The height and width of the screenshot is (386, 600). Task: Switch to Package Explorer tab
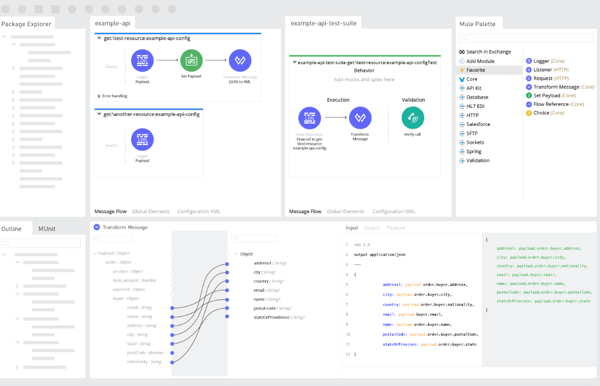click(26, 24)
